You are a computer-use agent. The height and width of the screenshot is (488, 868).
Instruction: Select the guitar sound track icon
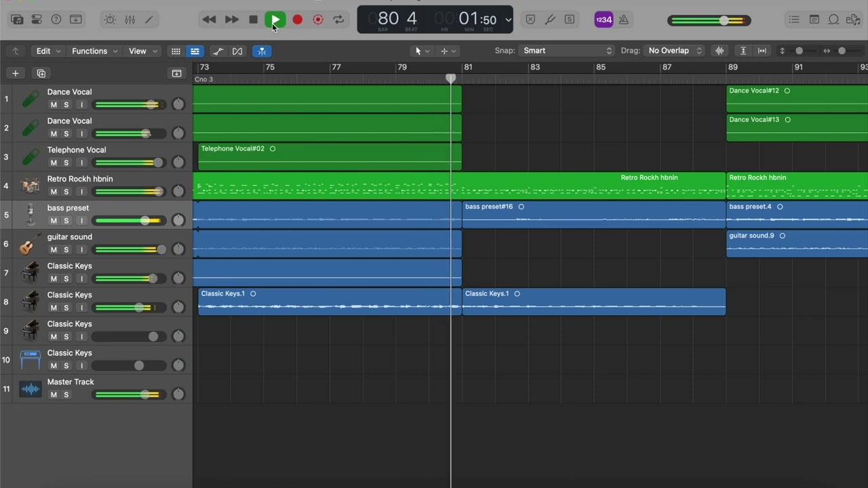[x=30, y=244]
